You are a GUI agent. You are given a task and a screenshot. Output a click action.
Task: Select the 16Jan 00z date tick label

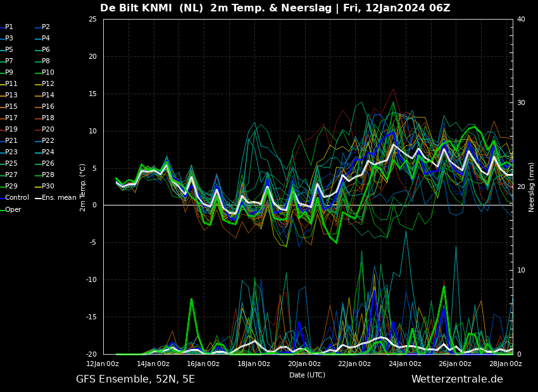point(203,364)
